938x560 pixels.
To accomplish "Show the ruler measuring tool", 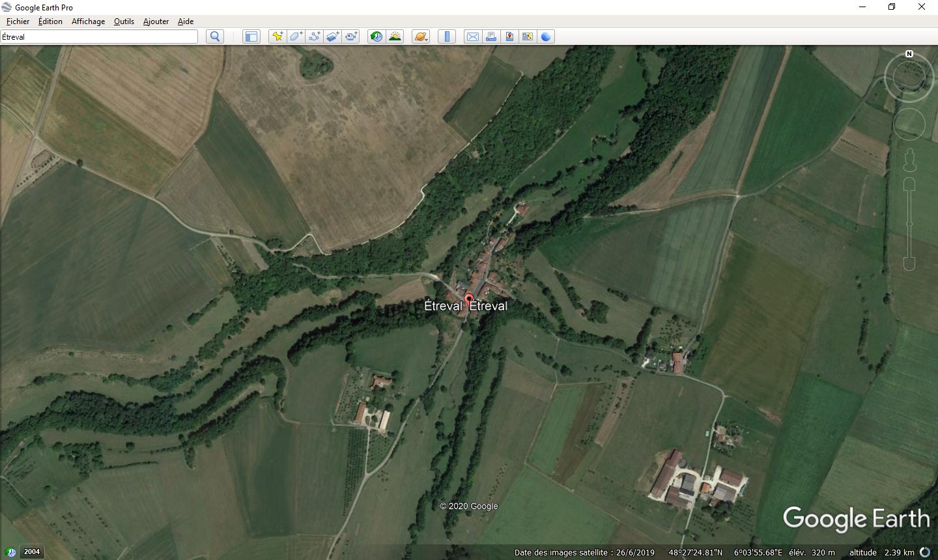I will (447, 36).
